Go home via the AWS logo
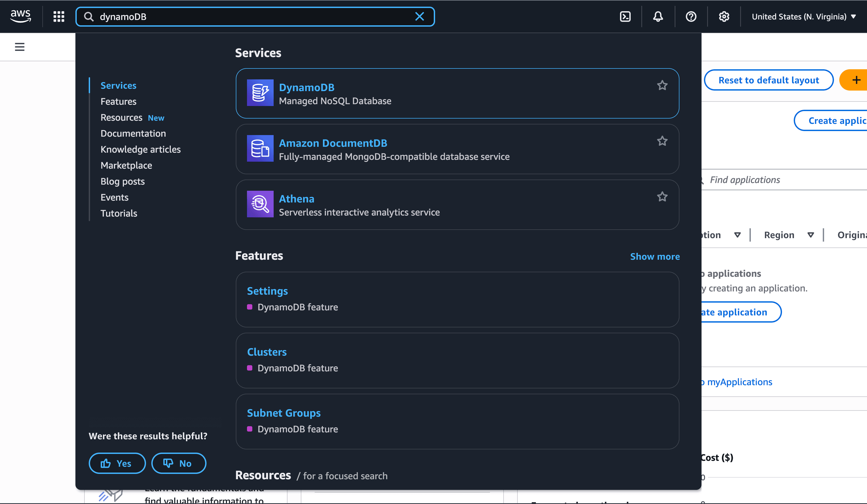The image size is (867, 504). click(21, 16)
